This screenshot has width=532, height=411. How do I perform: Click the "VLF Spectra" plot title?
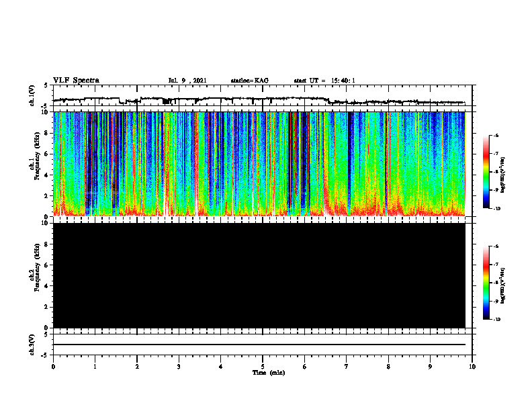pos(76,81)
